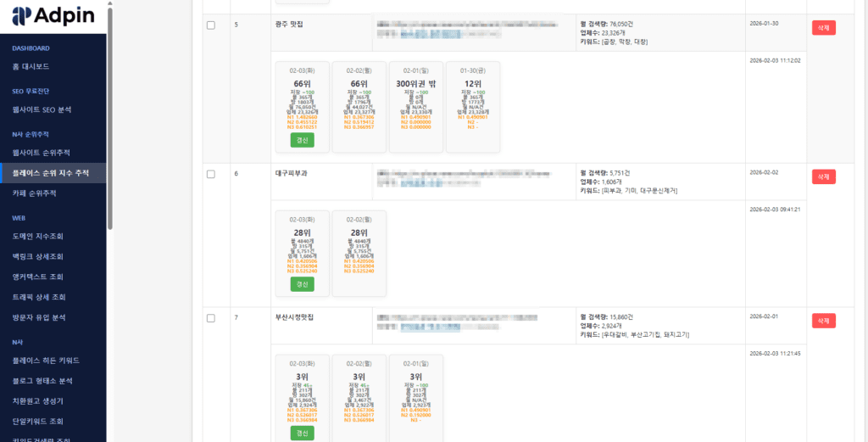
Task: Click 갱신 on 광주 맛집 02-03 card
Action: pyautogui.click(x=302, y=140)
